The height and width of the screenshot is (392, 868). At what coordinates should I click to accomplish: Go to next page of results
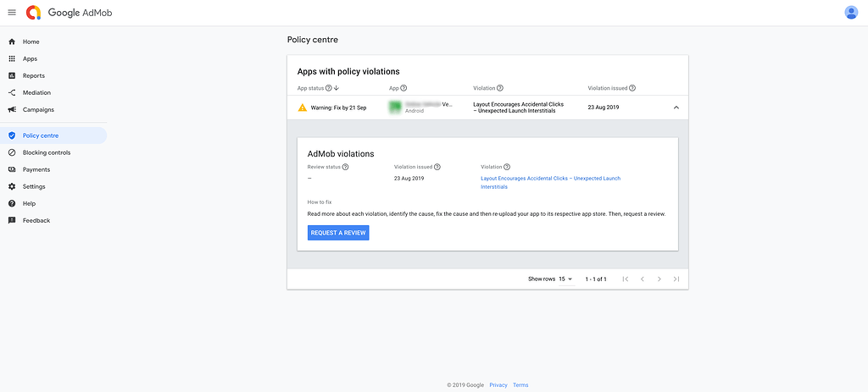659,279
